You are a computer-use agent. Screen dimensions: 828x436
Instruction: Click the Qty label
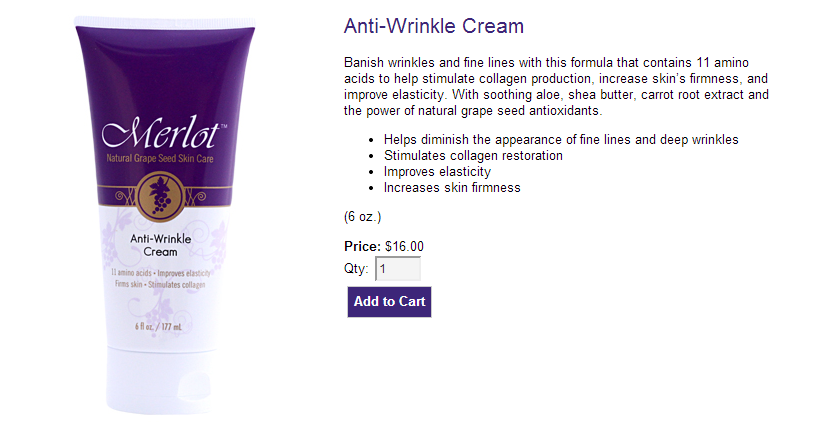[356, 269]
